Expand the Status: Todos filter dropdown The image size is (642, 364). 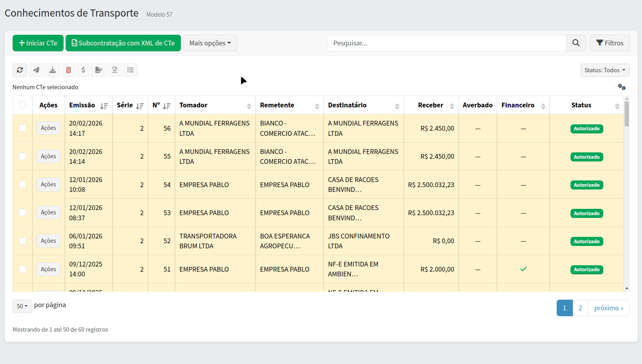(604, 70)
